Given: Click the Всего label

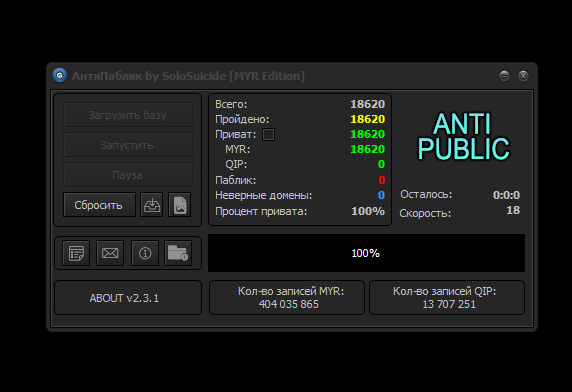Looking at the screenshot, I should (x=231, y=104).
